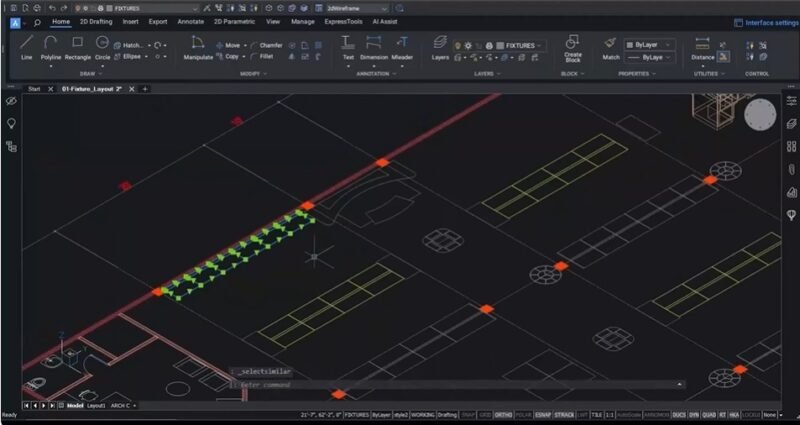Image resolution: width=800 pixels, height=425 pixels.
Task: Click the Create Block tool
Action: (572, 49)
